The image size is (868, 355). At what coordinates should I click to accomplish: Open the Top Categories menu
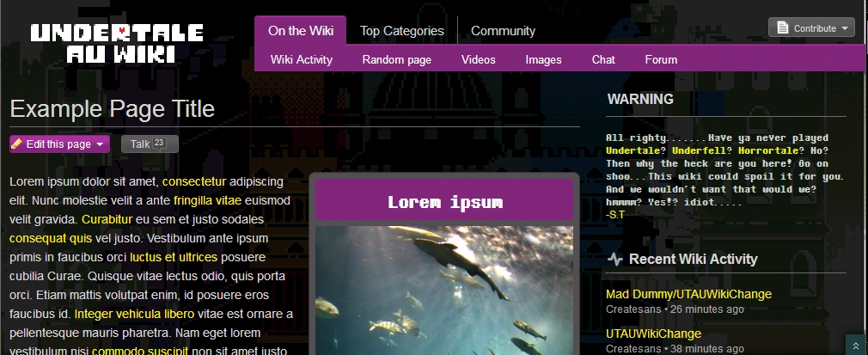tap(402, 31)
